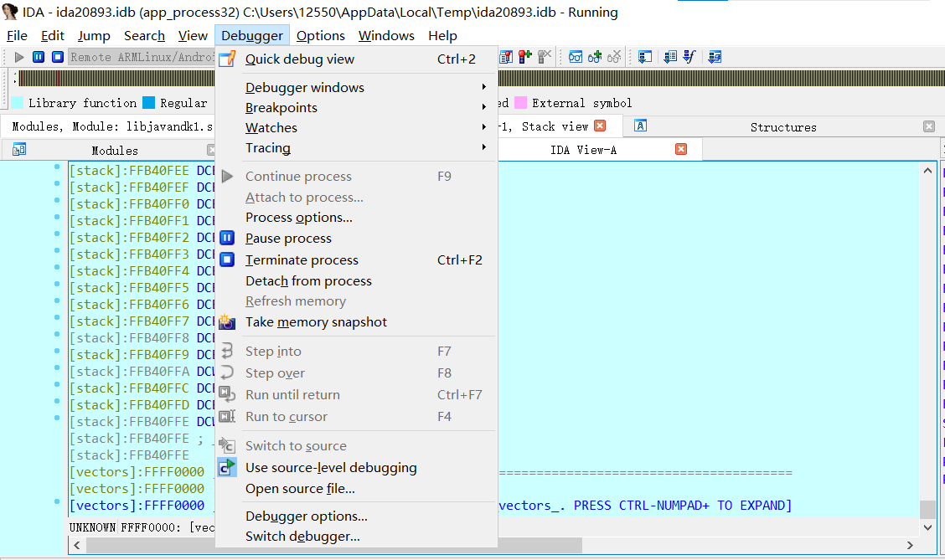Open the Help menu
The width and height of the screenshot is (945, 560).
[x=442, y=35]
